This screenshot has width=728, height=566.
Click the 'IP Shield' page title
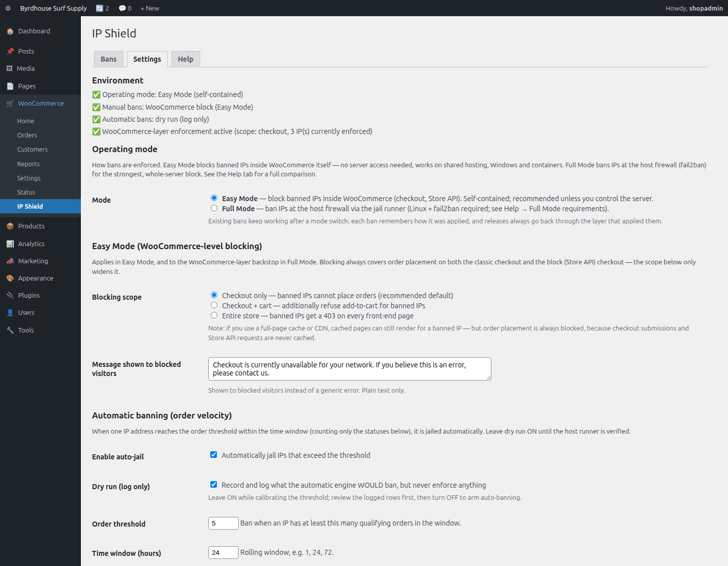pyautogui.click(x=114, y=33)
